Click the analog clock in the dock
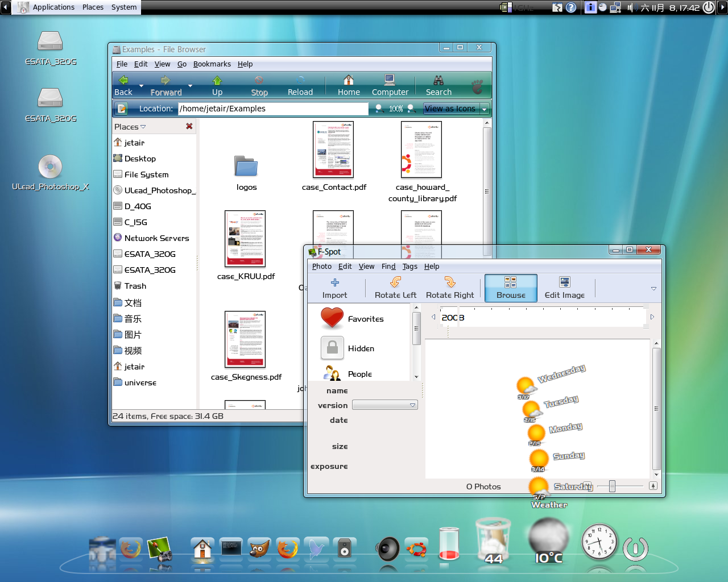 tap(599, 542)
